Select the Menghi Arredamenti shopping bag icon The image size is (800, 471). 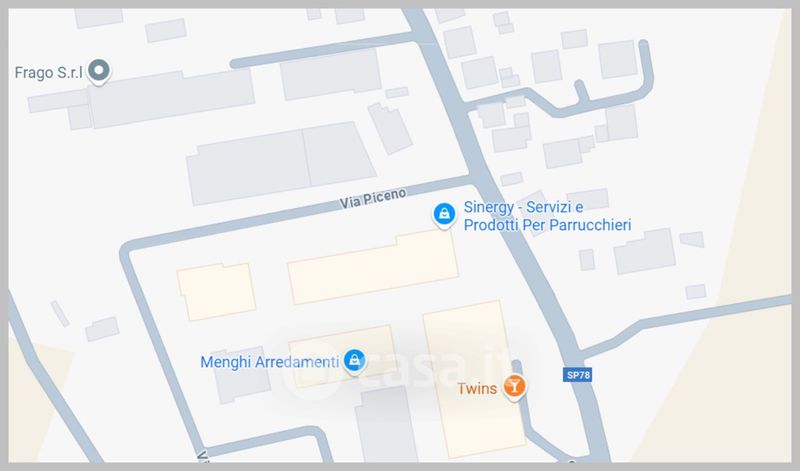[354, 361]
